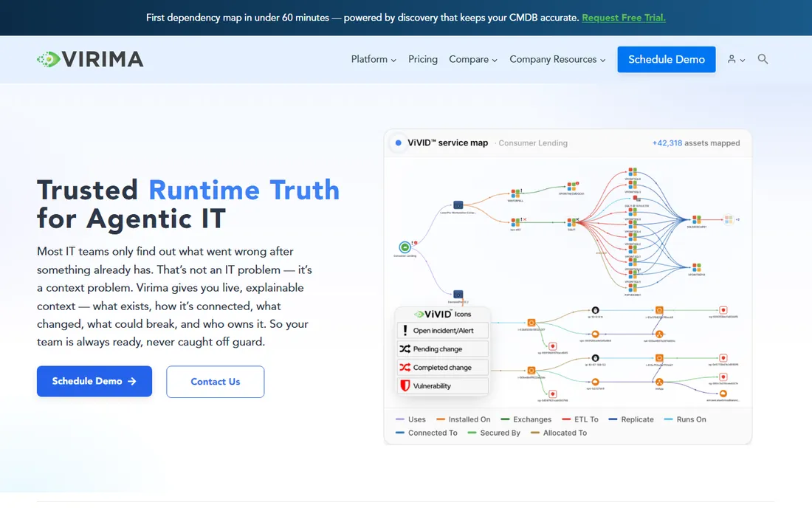This screenshot has height=508, width=812.
Task: Click the Runs On legend entry
Action: click(684, 419)
